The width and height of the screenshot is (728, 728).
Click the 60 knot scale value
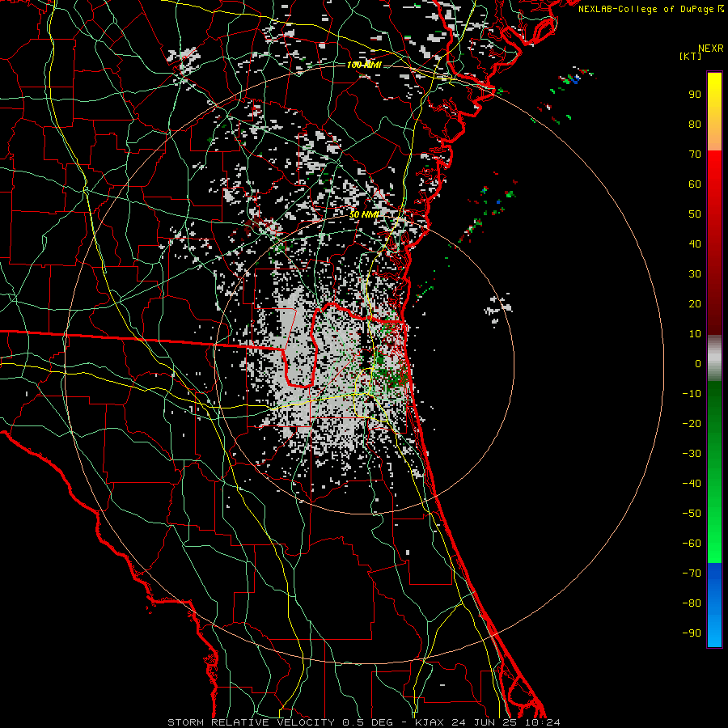point(695,184)
